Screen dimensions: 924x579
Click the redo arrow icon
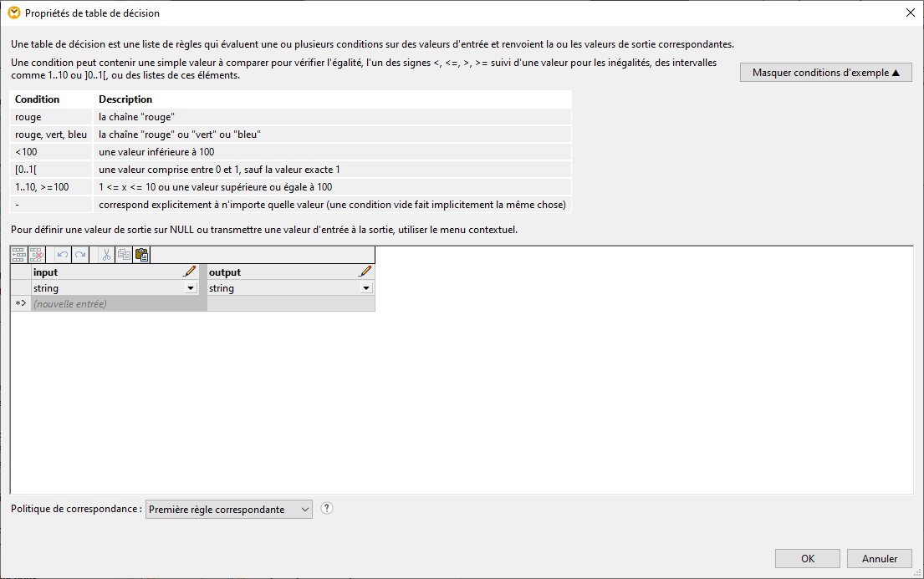[x=79, y=255]
